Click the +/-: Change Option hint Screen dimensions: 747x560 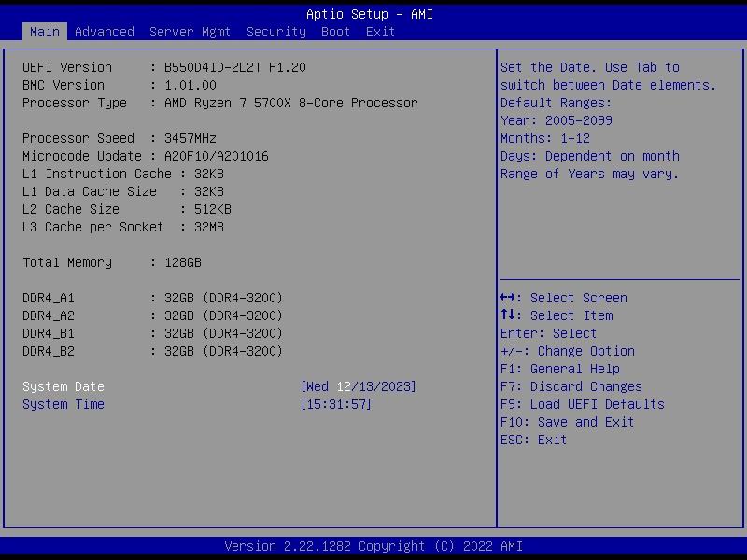(x=568, y=351)
